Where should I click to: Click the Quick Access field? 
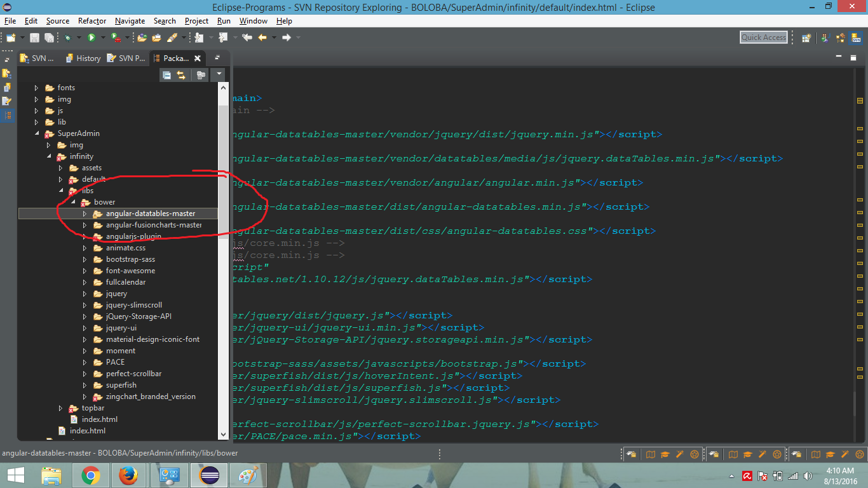point(763,37)
